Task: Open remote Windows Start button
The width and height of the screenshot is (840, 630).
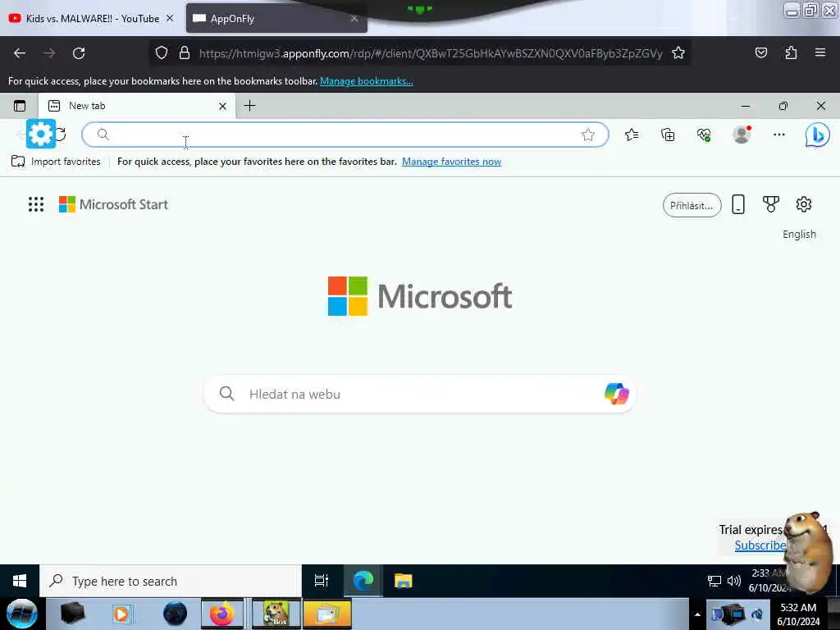Action: pos(20,582)
